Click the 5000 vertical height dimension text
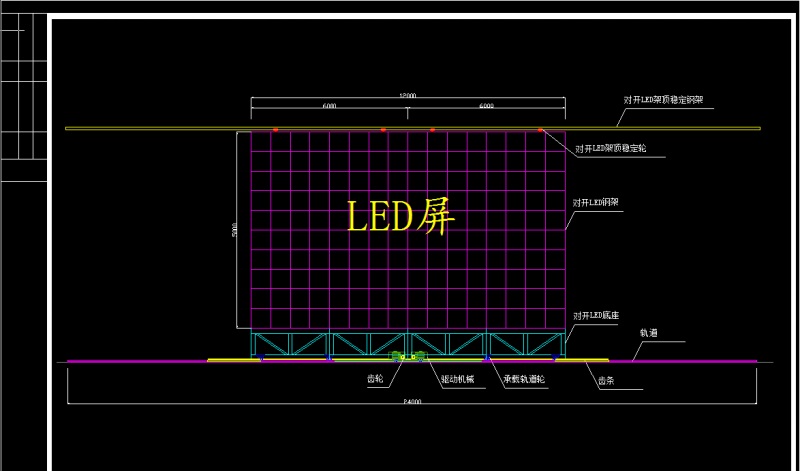Image resolution: width=800 pixels, height=471 pixels. [234, 230]
